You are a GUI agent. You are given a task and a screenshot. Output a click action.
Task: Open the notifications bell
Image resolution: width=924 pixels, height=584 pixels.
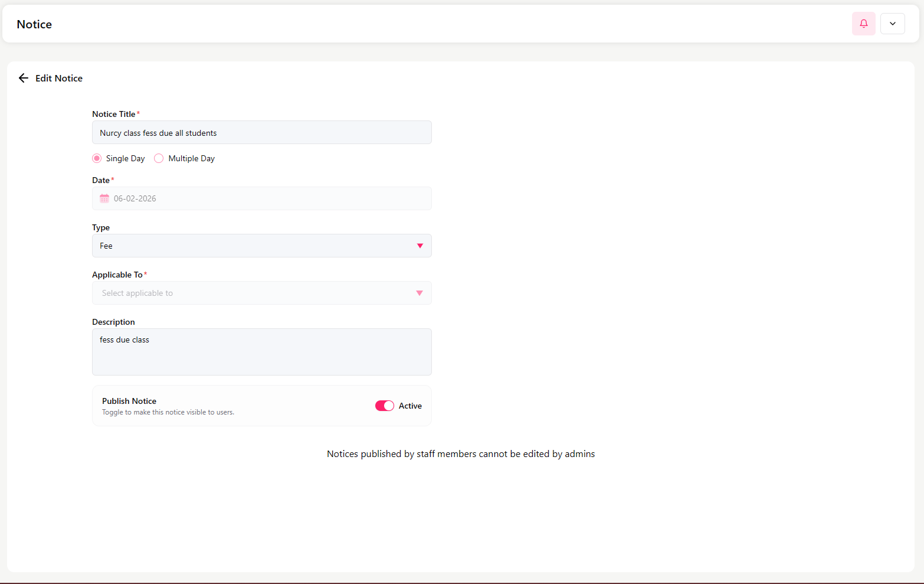coord(863,24)
